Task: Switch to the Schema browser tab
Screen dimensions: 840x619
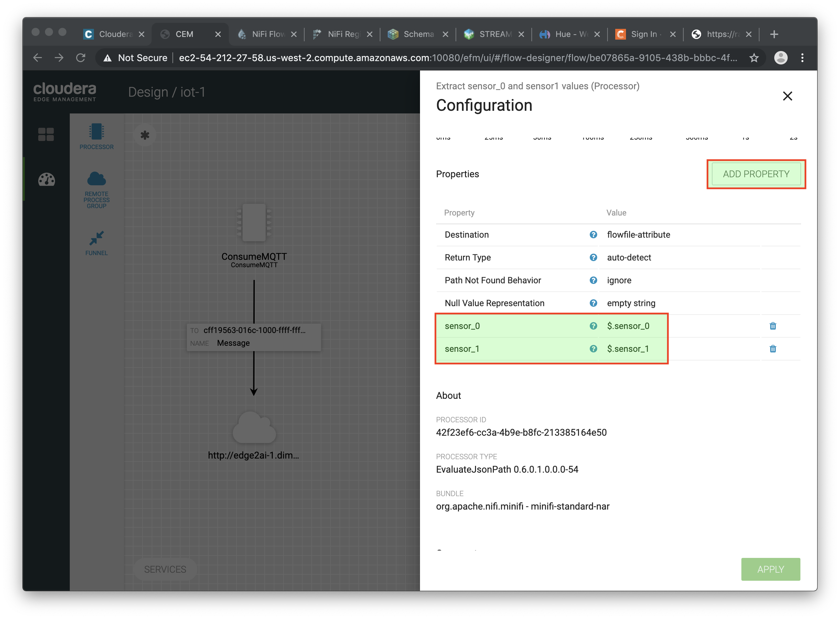Action: coord(418,34)
